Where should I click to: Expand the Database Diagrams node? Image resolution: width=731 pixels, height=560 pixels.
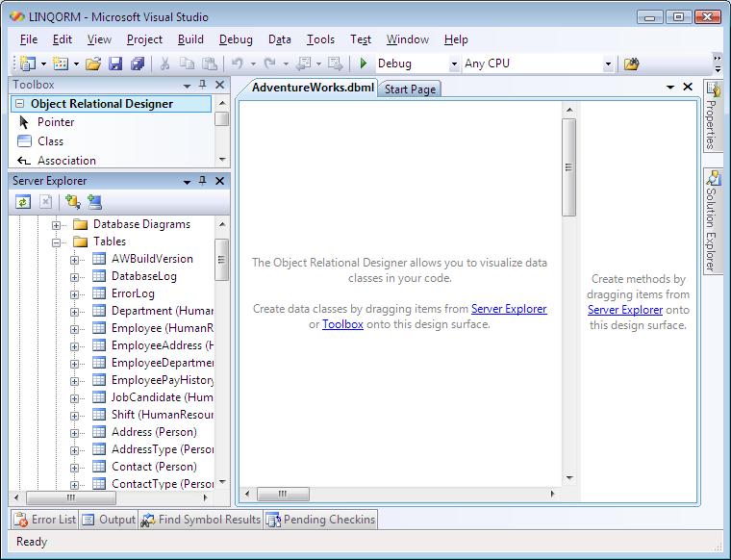[x=56, y=225]
